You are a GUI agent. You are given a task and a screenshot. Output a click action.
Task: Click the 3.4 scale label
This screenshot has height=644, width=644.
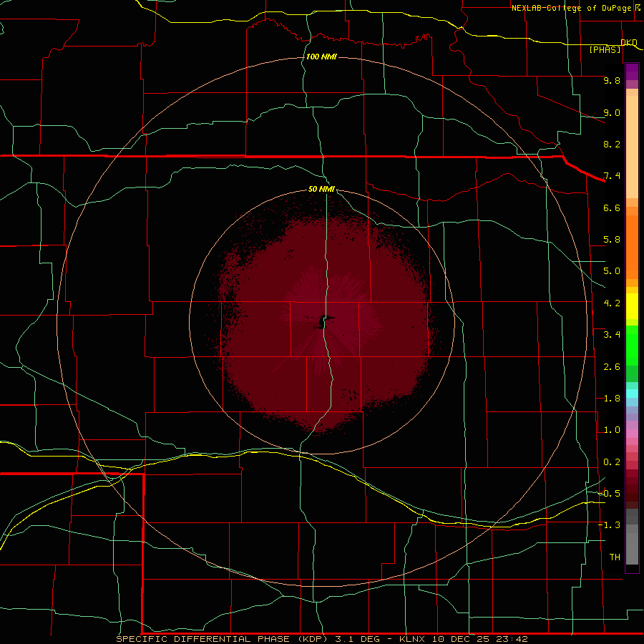612,335
